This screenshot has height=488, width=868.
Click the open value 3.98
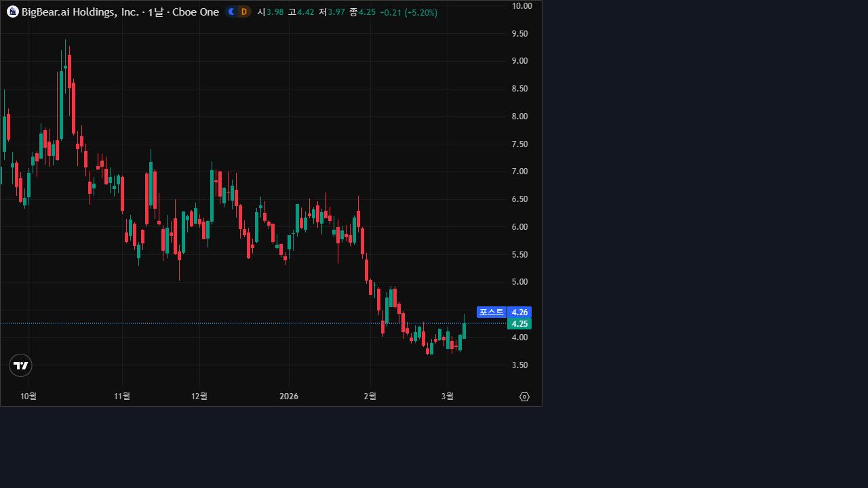(x=275, y=12)
